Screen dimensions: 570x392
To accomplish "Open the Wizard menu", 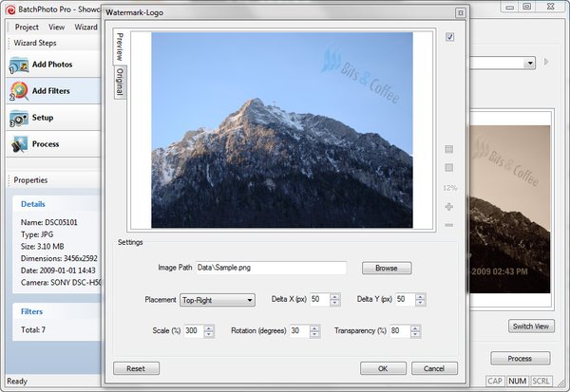I will [x=86, y=28].
